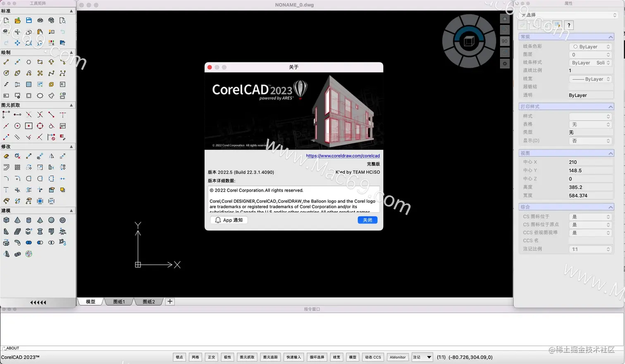Click the Print preview magnifier page icon
This screenshot has width=625, height=364.
62,20
